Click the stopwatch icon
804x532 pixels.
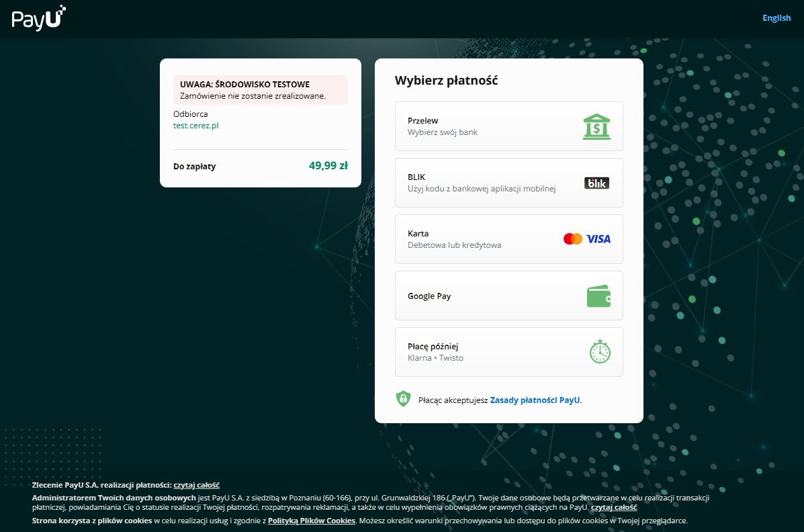click(599, 352)
